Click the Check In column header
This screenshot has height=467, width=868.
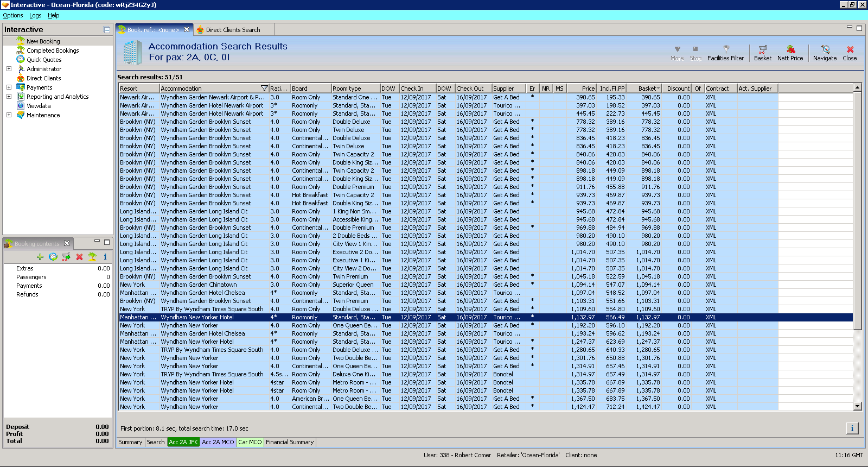click(418, 89)
